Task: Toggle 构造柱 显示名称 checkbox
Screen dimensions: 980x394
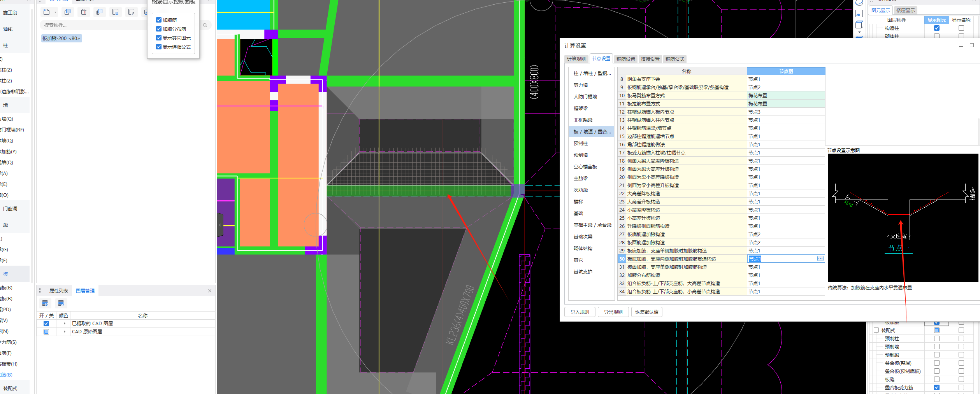Action: coord(961,28)
